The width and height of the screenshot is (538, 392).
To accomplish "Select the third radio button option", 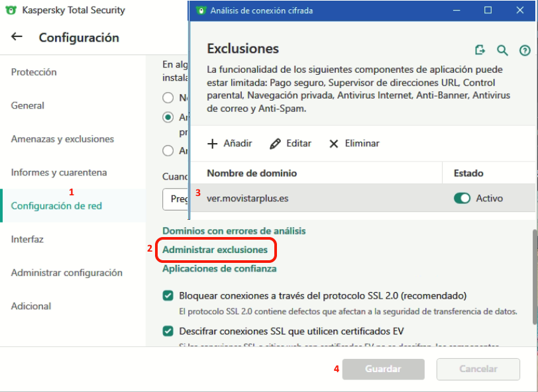I will 168,150.
